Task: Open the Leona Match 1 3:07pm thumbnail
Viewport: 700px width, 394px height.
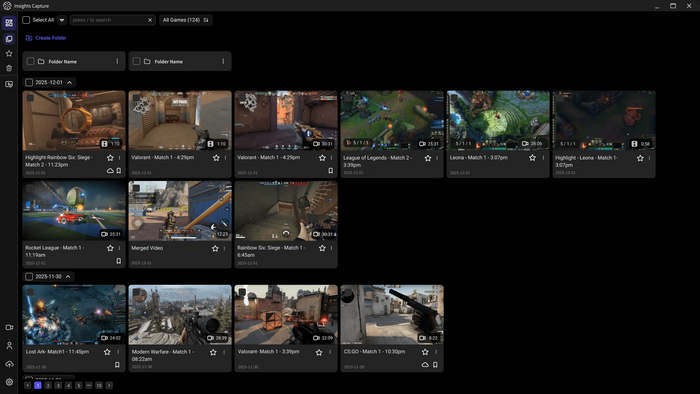Action: coord(498,120)
